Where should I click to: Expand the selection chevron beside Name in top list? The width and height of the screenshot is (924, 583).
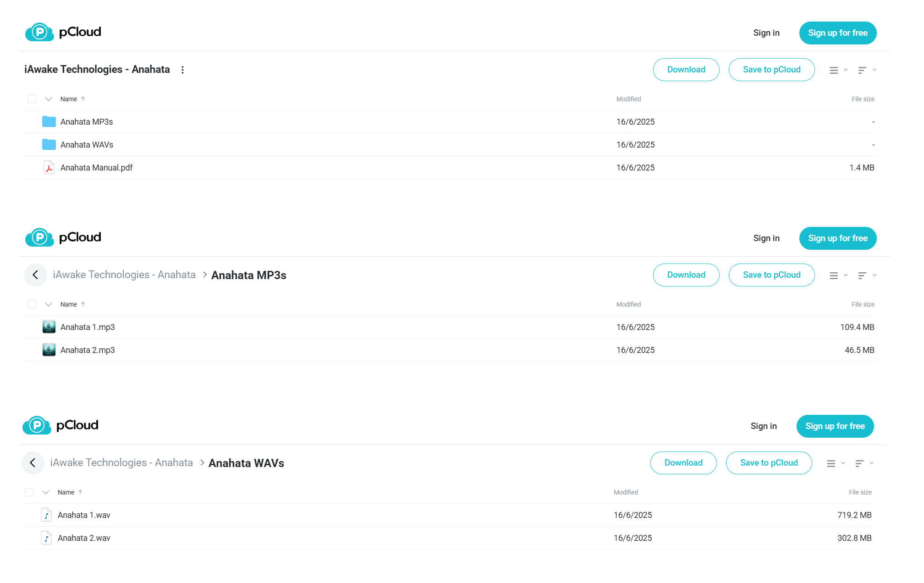pyautogui.click(x=48, y=99)
